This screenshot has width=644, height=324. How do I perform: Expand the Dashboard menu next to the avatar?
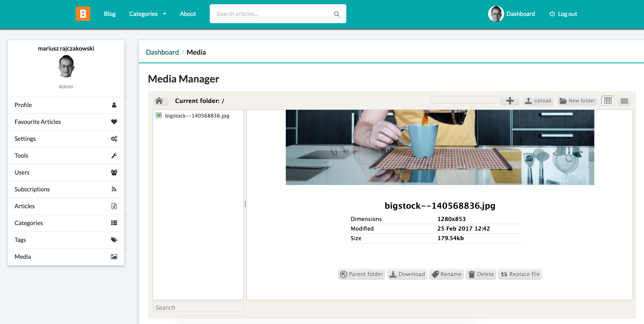[x=520, y=14]
